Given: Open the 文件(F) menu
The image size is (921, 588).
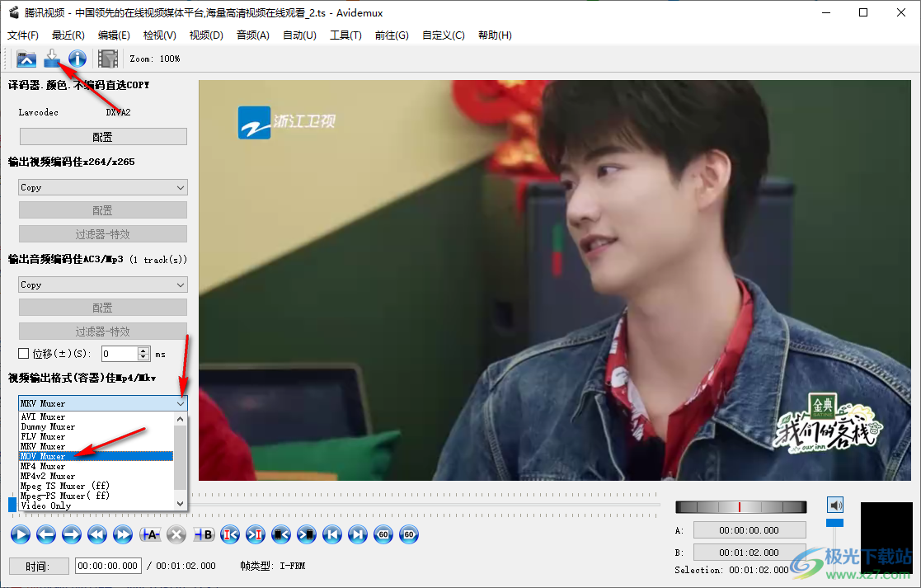Looking at the screenshot, I should (23, 35).
